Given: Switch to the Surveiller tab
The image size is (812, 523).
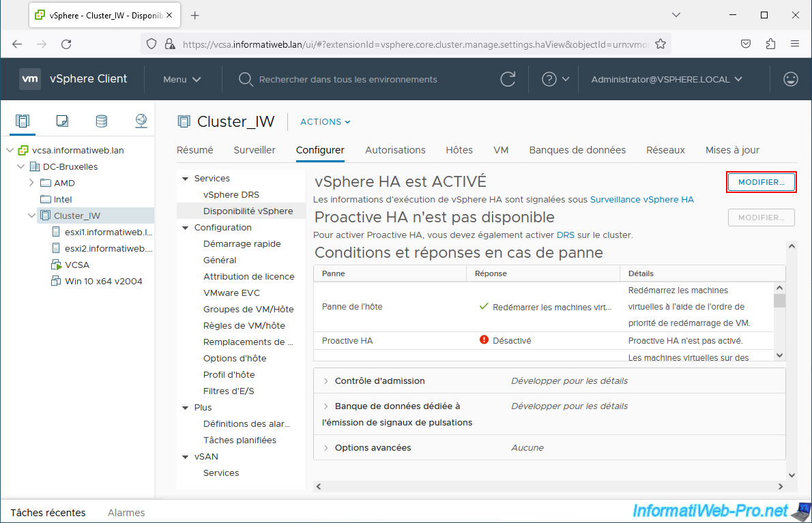Looking at the screenshot, I should coord(255,150).
